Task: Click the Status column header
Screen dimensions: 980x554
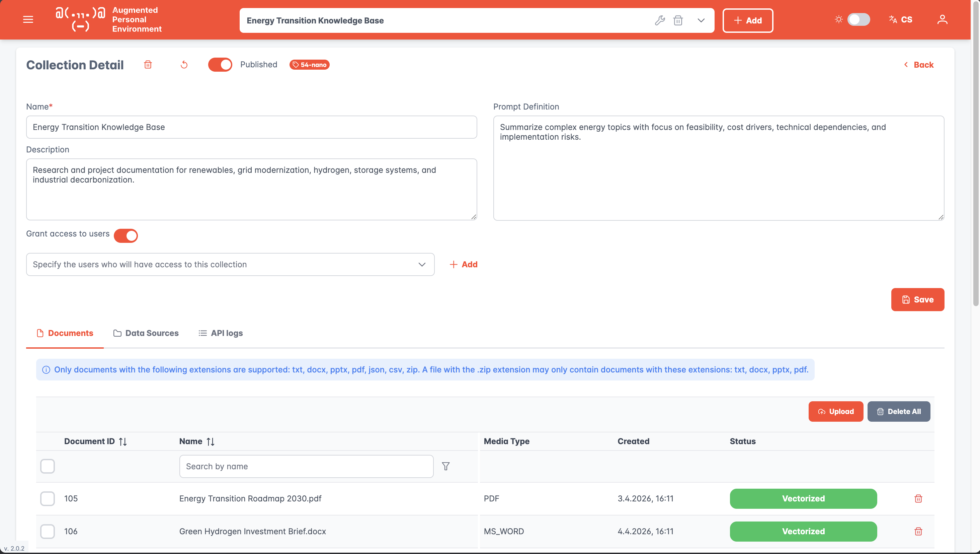Action: tap(743, 442)
